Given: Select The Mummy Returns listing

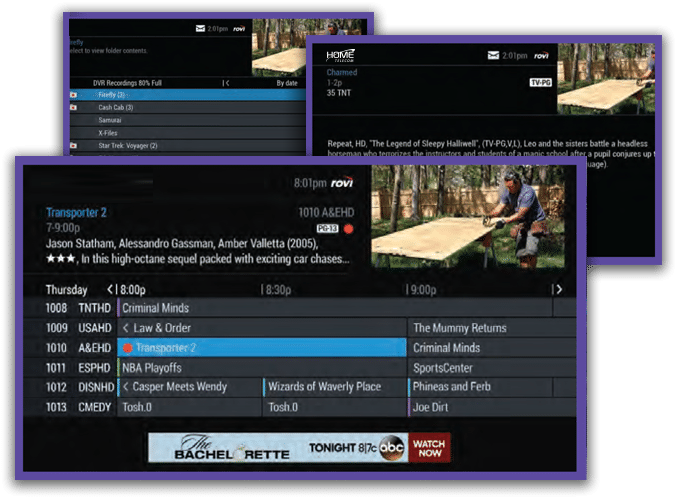Looking at the screenshot, I should [492, 328].
